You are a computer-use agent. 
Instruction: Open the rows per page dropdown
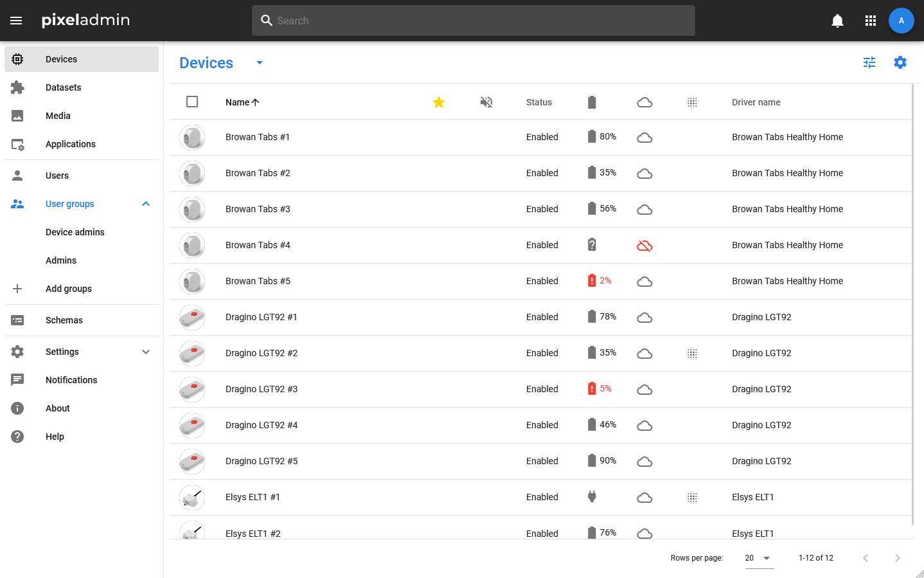(758, 558)
